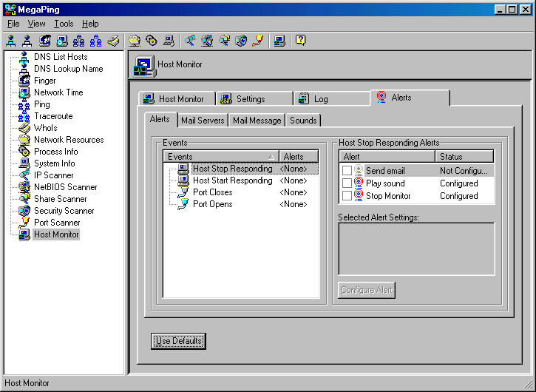The image size is (536, 392).
Task: Open the Finger tool from the toolbar
Action: [x=45, y=41]
